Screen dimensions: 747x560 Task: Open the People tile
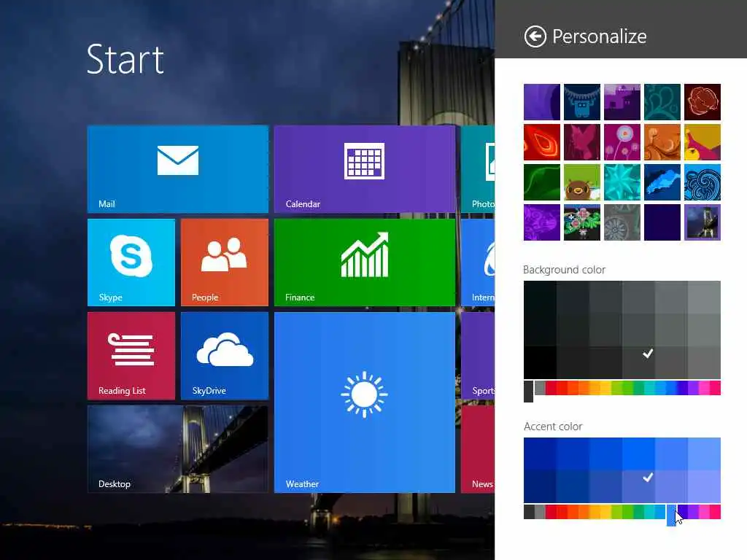225,262
